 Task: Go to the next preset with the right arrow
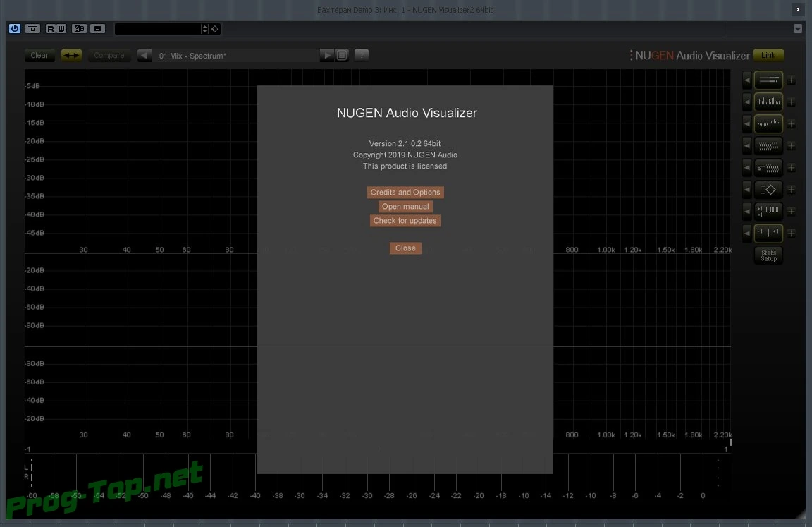pos(327,55)
